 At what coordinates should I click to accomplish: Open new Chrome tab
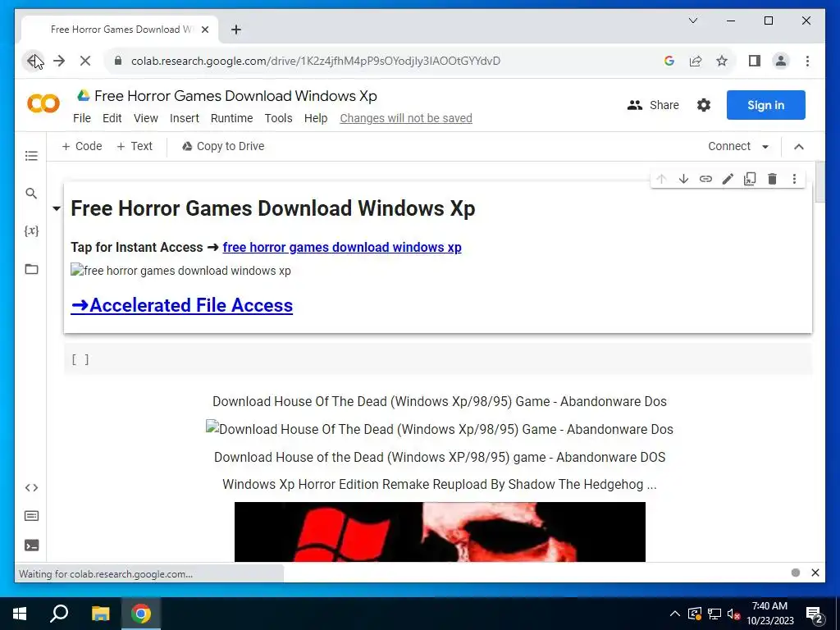235,30
